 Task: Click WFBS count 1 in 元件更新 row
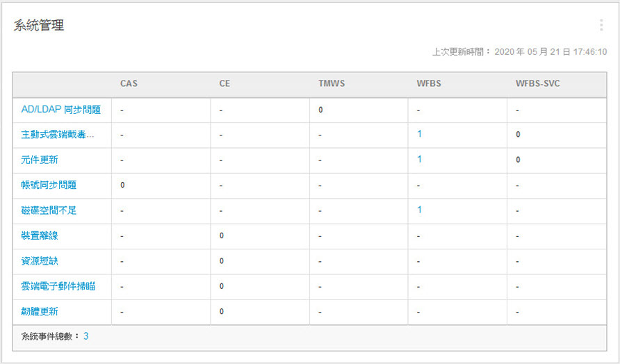pyautogui.click(x=420, y=159)
